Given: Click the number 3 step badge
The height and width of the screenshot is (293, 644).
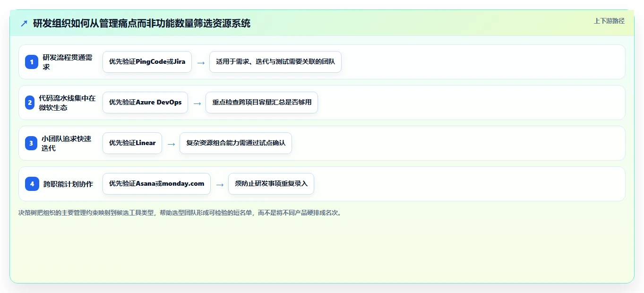Looking at the screenshot, I should tap(31, 143).
